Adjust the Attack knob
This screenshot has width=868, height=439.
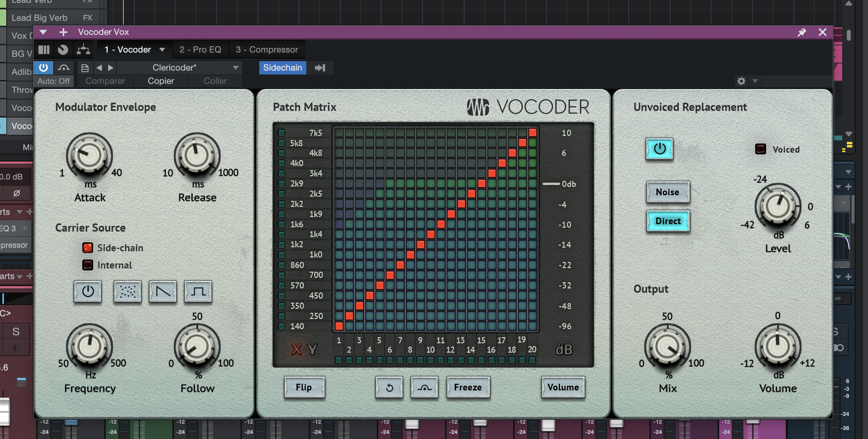[x=90, y=155]
